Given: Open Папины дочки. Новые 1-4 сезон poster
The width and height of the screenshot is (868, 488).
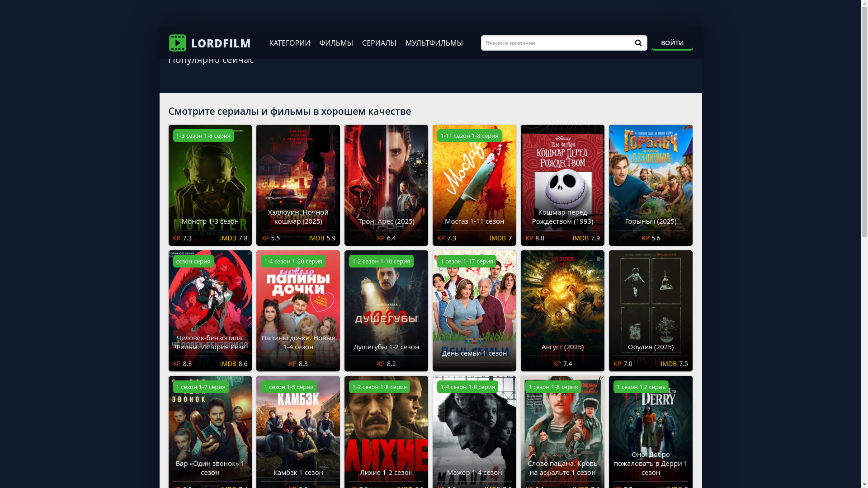Looking at the screenshot, I should pyautogui.click(x=298, y=310).
